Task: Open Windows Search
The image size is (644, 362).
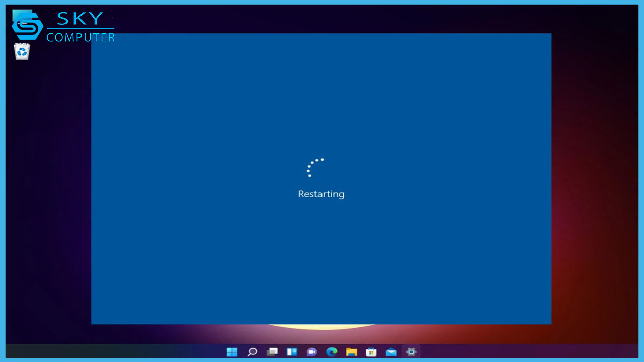Action: [x=252, y=352]
